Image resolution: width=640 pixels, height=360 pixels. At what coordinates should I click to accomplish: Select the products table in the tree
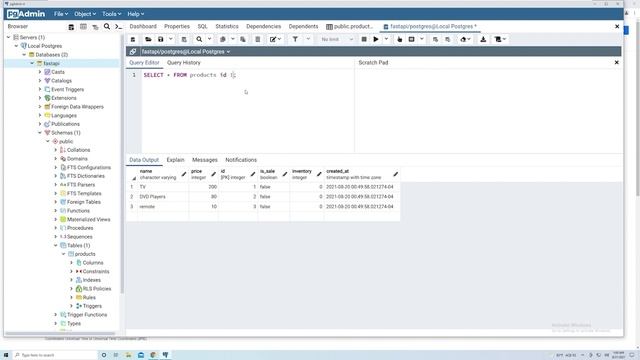[x=85, y=254]
